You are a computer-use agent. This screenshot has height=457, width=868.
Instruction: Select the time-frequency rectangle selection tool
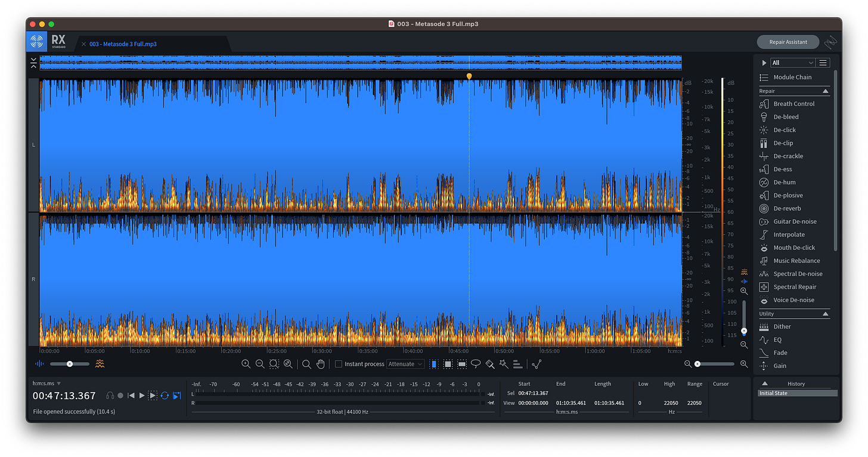tap(448, 364)
